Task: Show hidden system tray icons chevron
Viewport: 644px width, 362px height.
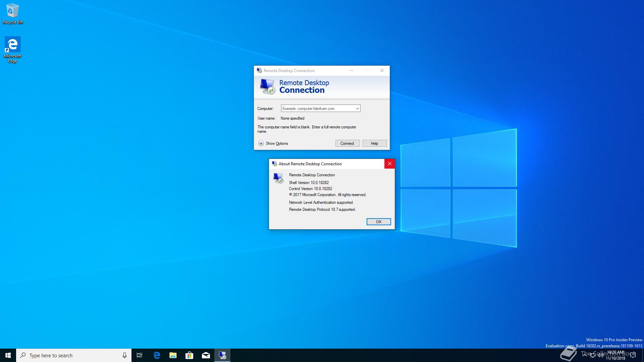Action: click(584, 355)
